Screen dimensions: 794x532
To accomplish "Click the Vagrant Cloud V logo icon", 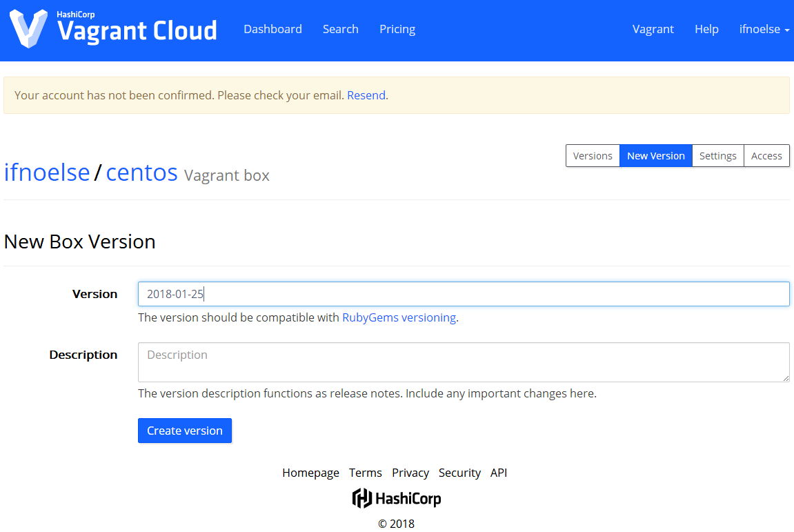I will pyautogui.click(x=29, y=29).
